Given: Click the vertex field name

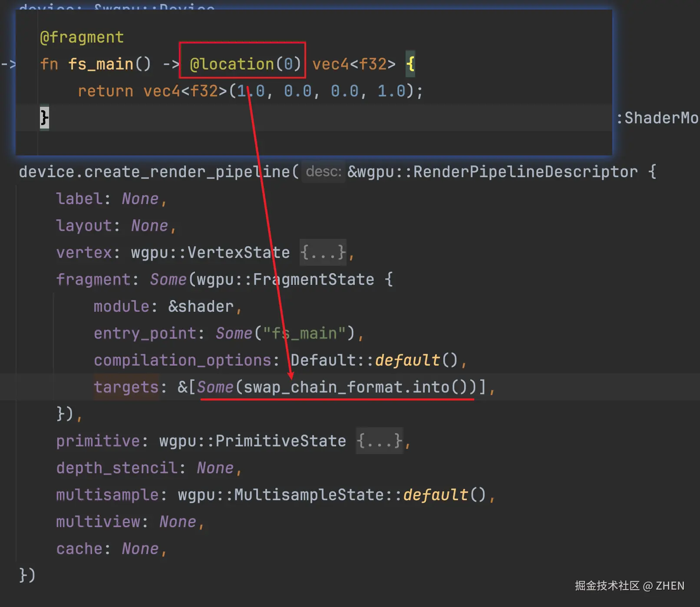Looking at the screenshot, I should [84, 253].
